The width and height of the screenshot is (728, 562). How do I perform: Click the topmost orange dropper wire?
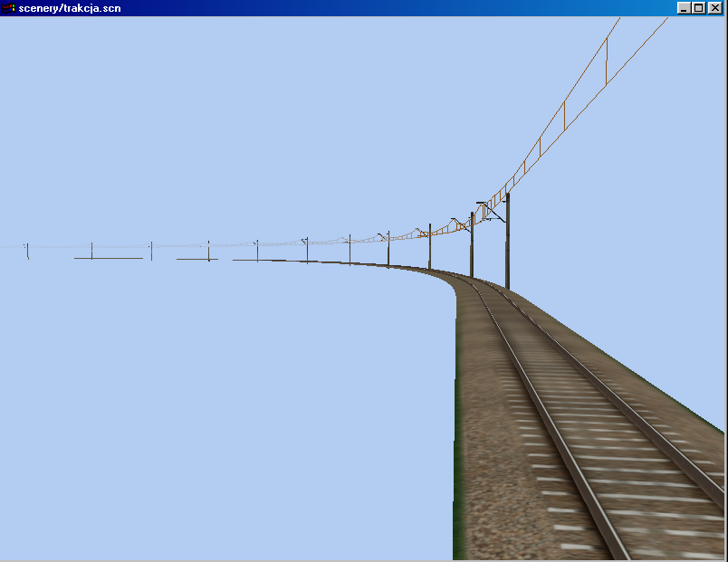pyautogui.click(x=607, y=61)
